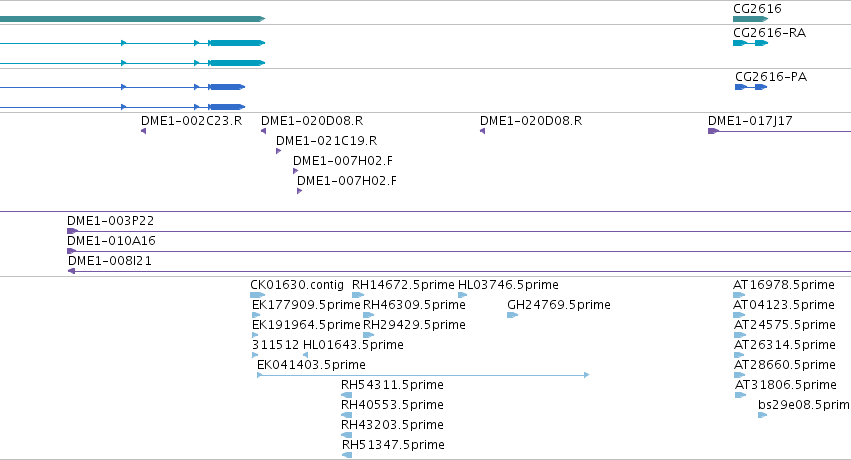
Task: Click the RH51347.5prime label
Action: pyautogui.click(x=393, y=445)
